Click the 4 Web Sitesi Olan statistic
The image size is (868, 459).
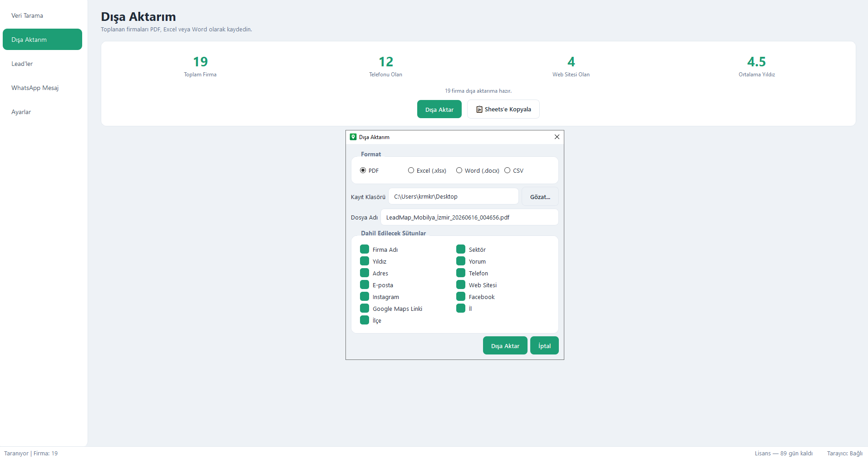571,66
